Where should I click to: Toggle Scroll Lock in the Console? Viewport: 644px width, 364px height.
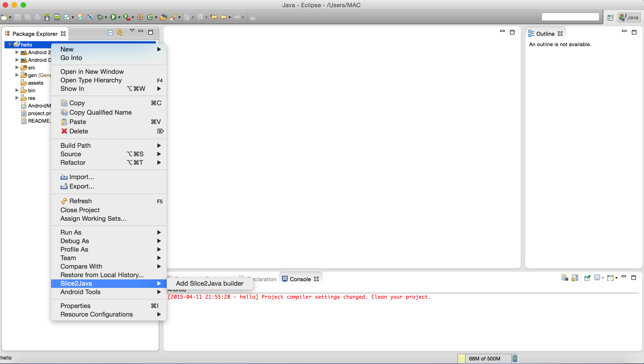(x=575, y=278)
